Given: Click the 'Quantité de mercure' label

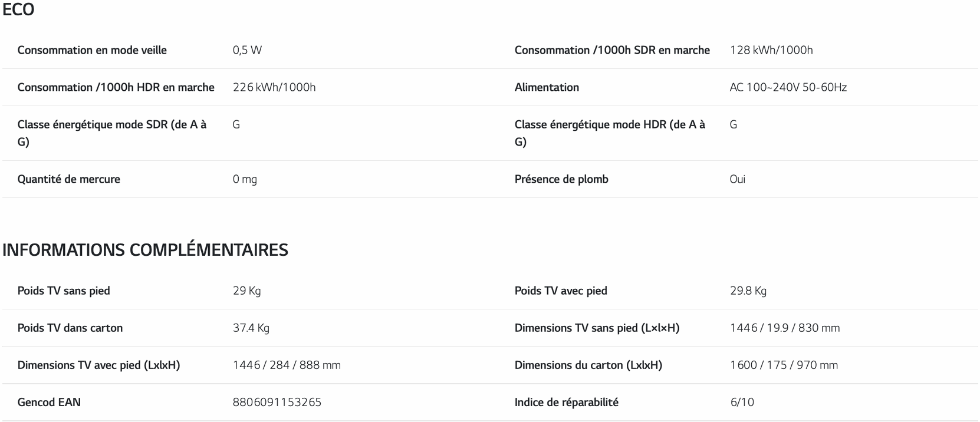Looking at the screenshot, I should click(x=69, y=179).
